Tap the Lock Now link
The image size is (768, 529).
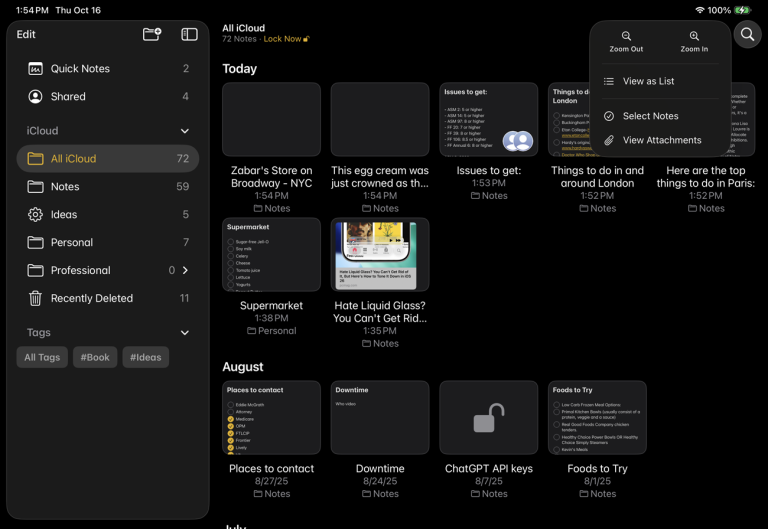(284, 39)
